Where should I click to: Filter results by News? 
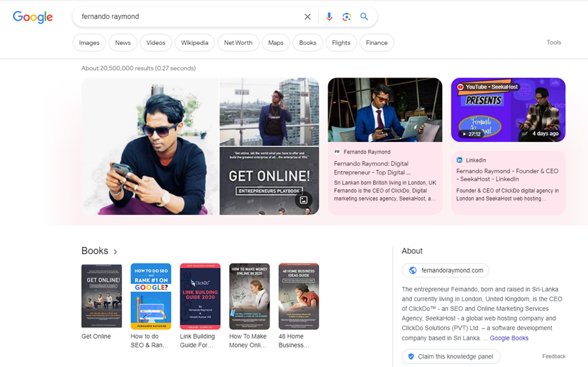(122, 43)
